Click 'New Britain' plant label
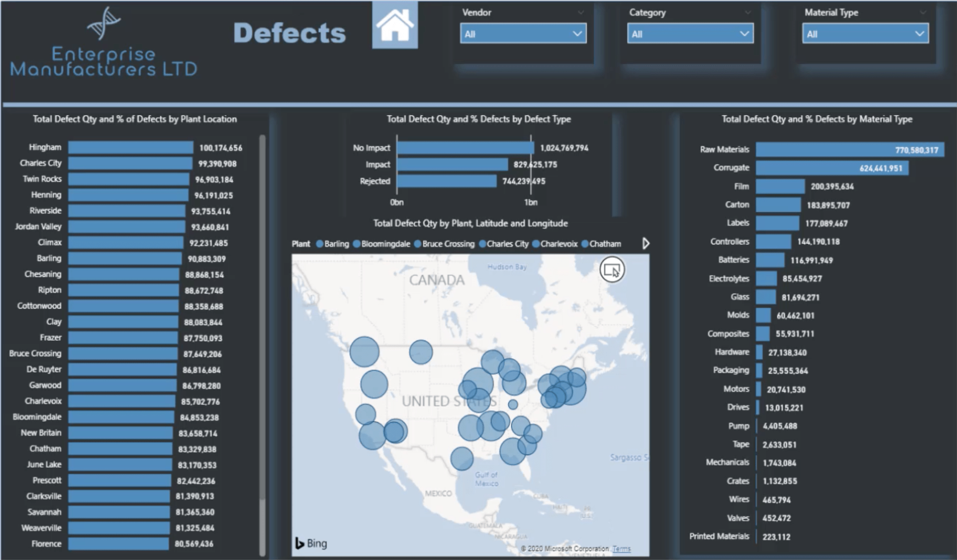This screenshot has height=560, width=957. 41,433
